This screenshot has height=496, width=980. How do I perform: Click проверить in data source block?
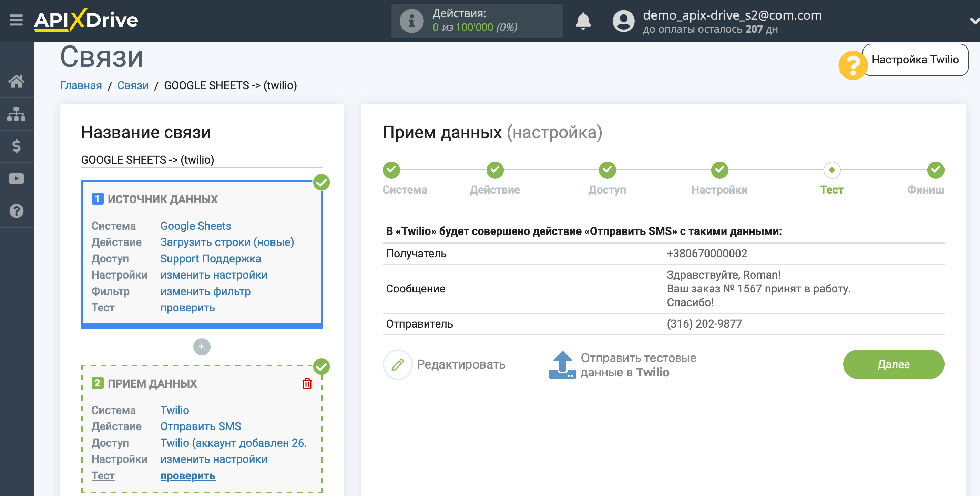[x=187, y=308]
